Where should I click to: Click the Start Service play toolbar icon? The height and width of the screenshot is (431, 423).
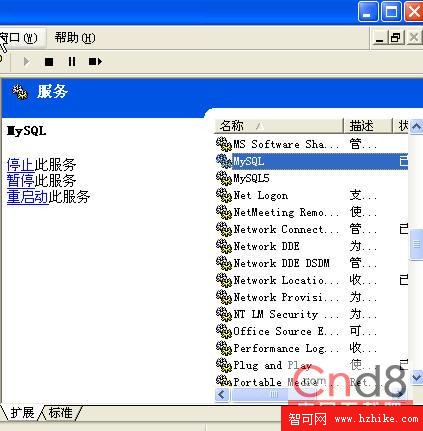point(26,62)
